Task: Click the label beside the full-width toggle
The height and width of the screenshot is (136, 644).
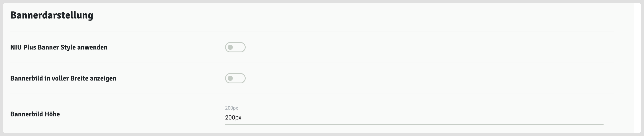Action: (63, 78)
